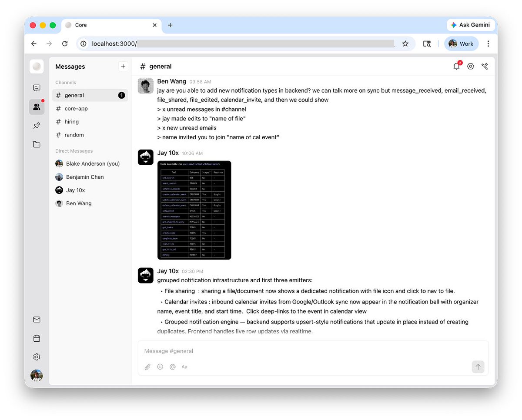Click the AI sparkle wand icon
The width and height of the screenshot is (522, 420).
(x=485, y=67)
